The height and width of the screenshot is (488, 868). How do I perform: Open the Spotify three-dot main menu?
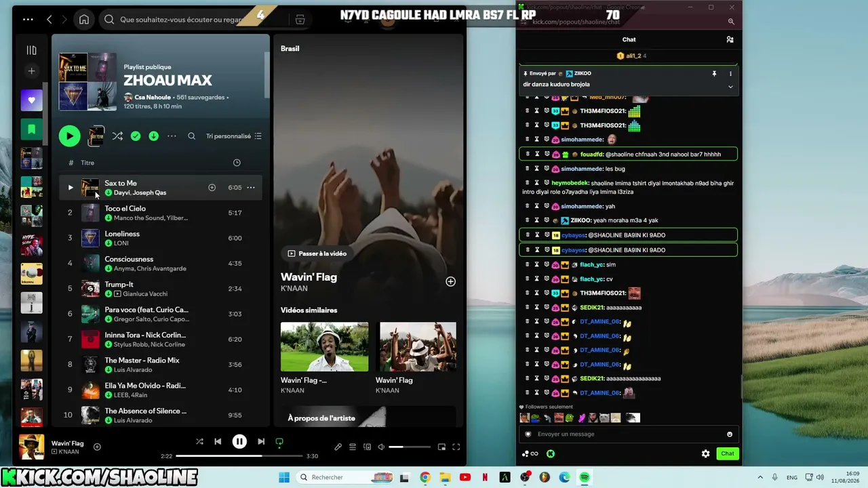click(x=28, y=20)
